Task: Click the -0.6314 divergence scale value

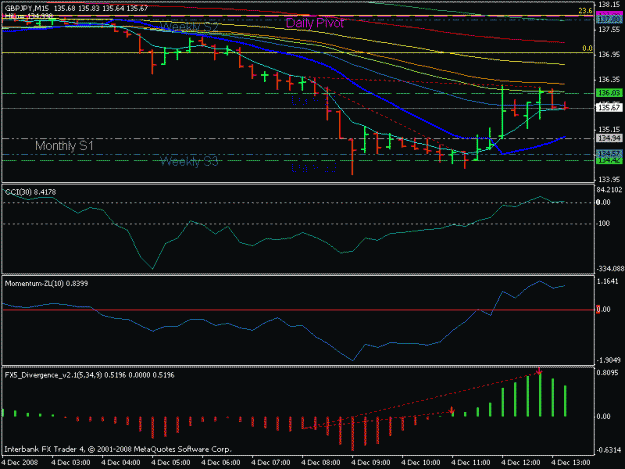Action: 609,450
